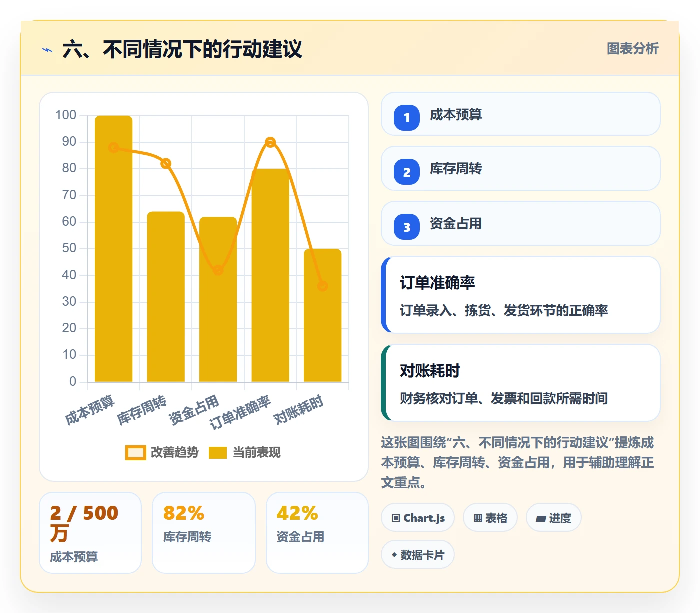The image size is (700, 613).
Task: Click the blue number 1 badge
Action: (x=407, y=118)
